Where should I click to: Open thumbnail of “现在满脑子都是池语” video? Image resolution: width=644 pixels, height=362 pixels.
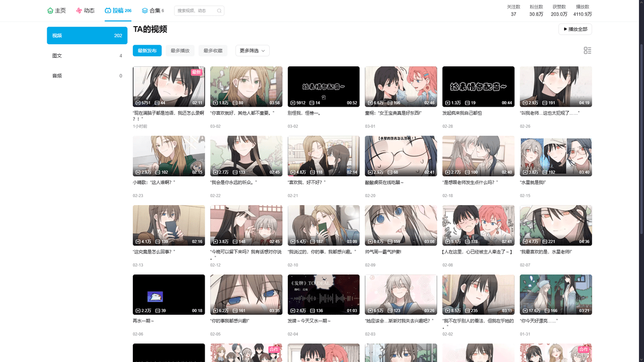169,86
